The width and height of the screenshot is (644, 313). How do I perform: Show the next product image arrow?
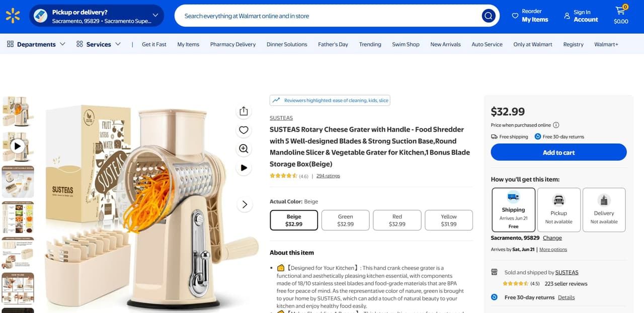pyautogui.click(x=245, y=204)
